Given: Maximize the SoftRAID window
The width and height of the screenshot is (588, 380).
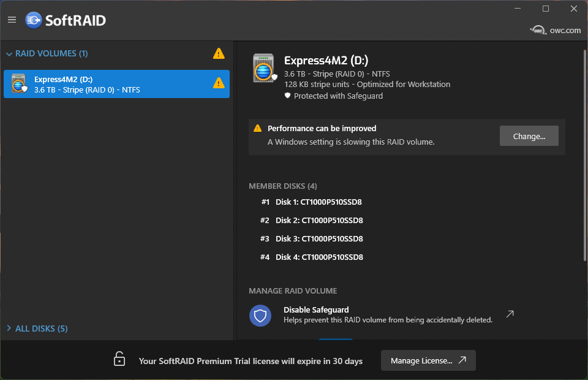Looking at the screenshot, I should click(546, 8).
